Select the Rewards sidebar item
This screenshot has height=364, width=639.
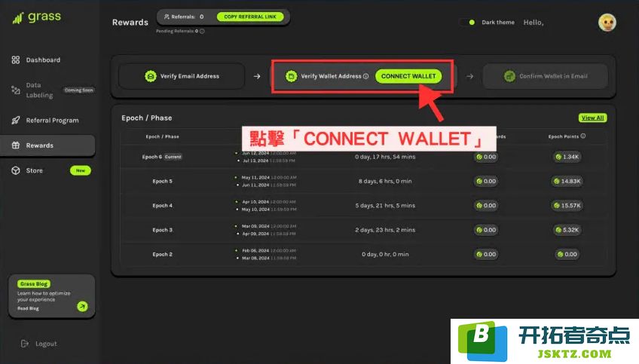pos(47,145)
